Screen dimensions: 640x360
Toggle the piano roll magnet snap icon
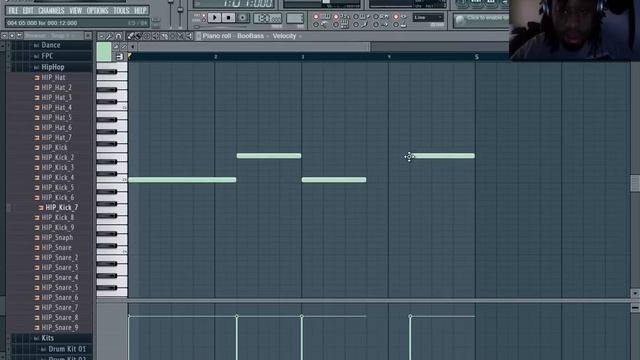point(119,36)
